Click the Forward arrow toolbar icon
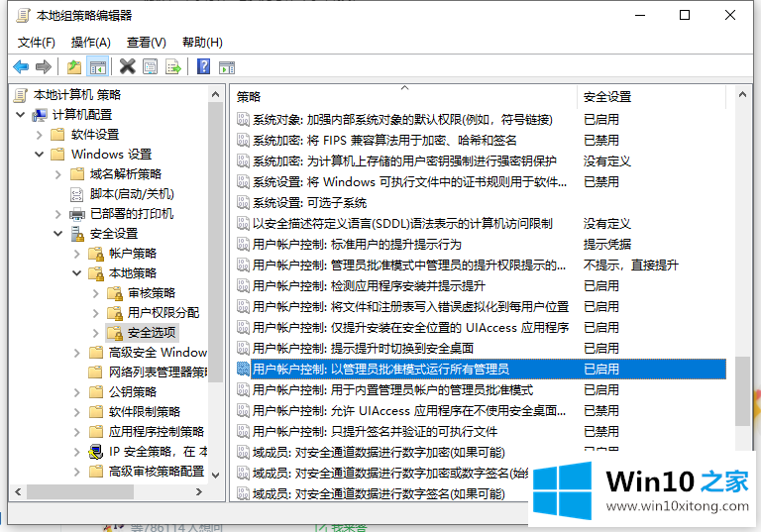 tap(44, 66)
